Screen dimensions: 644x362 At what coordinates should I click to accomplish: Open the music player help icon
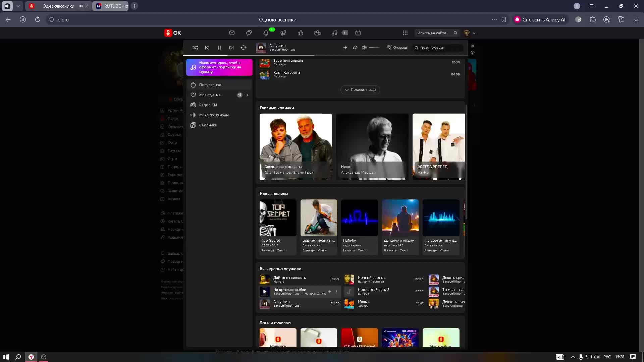coord(473,53)
